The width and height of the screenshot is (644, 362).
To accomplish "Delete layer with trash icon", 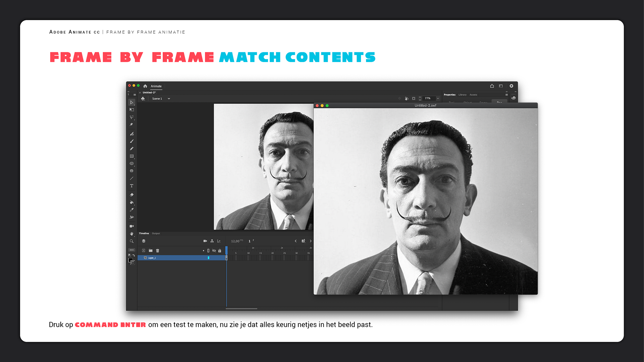I will pos(158,251).
